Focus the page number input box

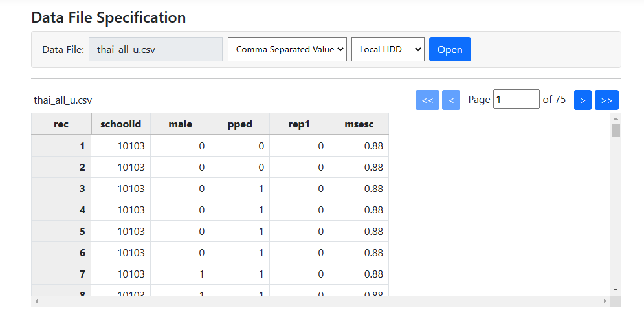[516, 100]
